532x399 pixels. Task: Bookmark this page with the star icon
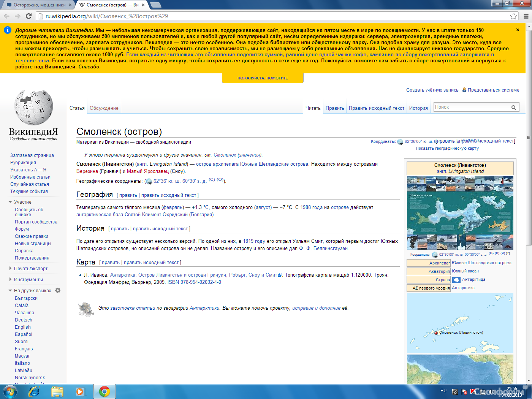click(513, 16)
